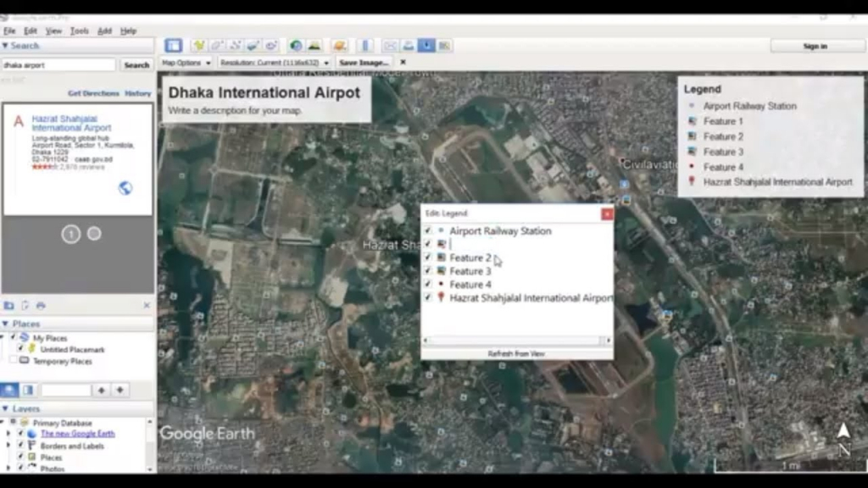Toggle the Sidebar visibility icon
868x488 pixels.
pyautogui.click(x=174, y=44)
